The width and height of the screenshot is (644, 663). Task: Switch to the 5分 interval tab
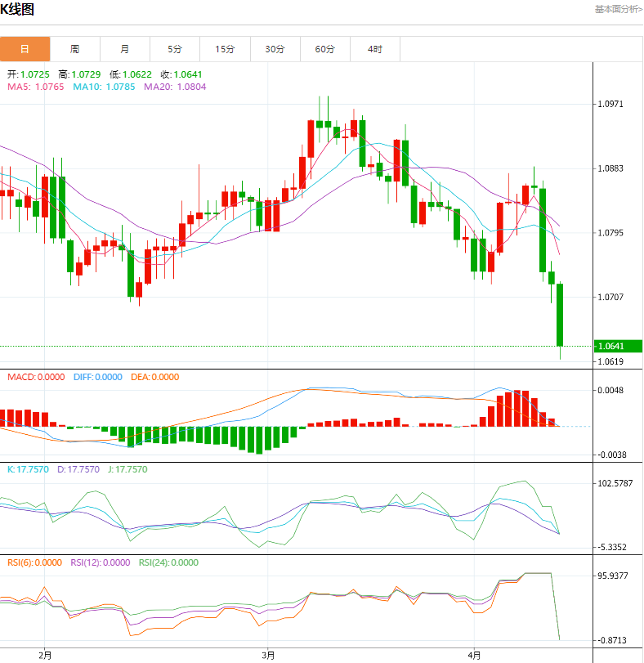pos(175,49)
